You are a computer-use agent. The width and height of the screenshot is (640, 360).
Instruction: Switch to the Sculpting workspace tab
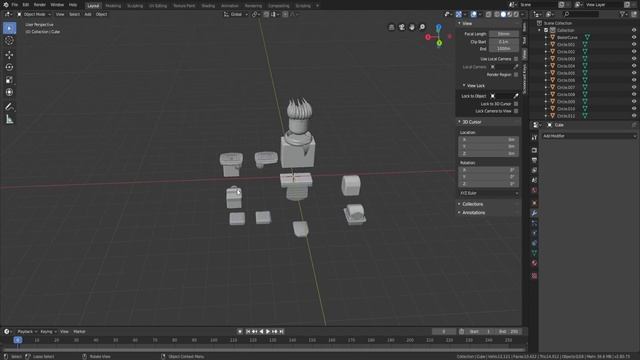135,6
